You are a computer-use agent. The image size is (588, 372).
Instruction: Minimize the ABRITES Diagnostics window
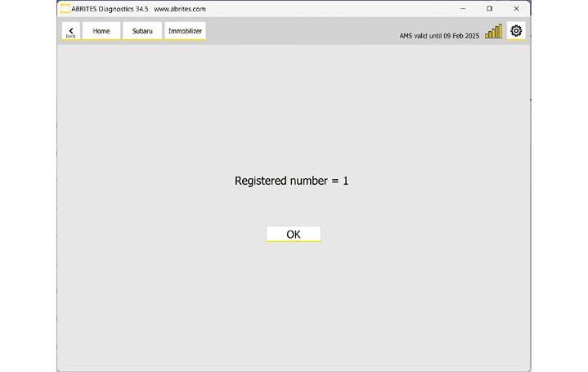tap(463, 9)
